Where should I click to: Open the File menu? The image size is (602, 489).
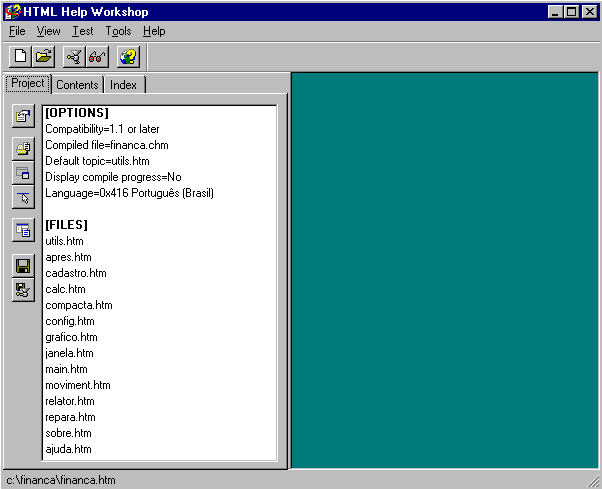point(17,31)
